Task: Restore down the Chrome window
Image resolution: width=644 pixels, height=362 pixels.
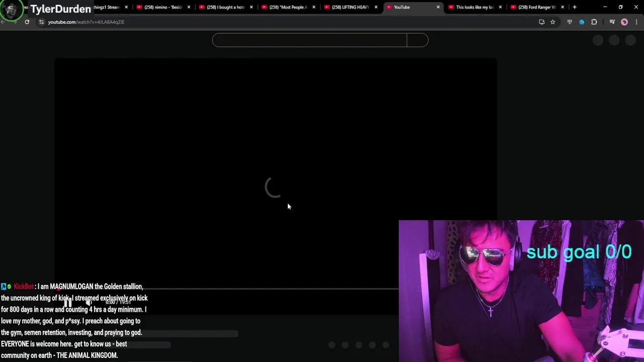Action: coord(620,7)
